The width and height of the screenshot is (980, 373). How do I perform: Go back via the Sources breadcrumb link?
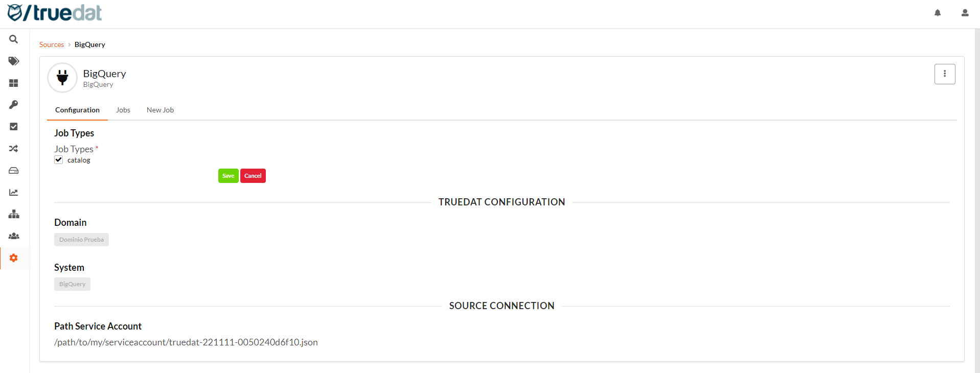(x=52, y=44)
